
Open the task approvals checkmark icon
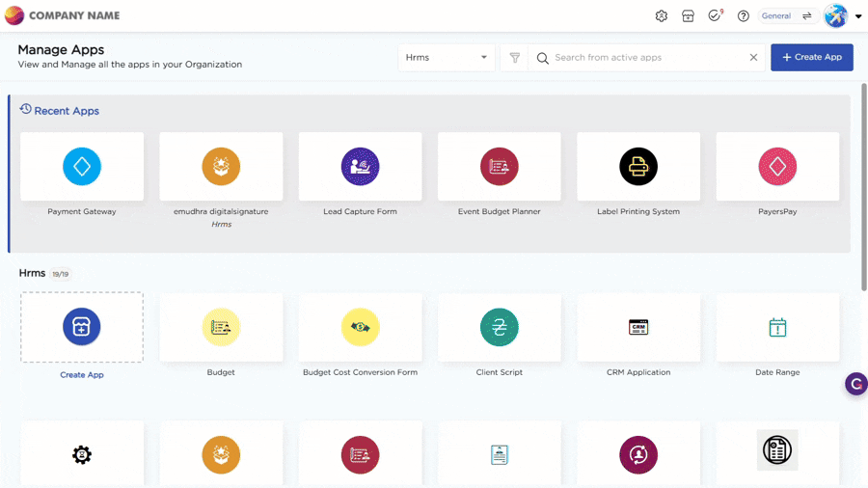point(715,16)
